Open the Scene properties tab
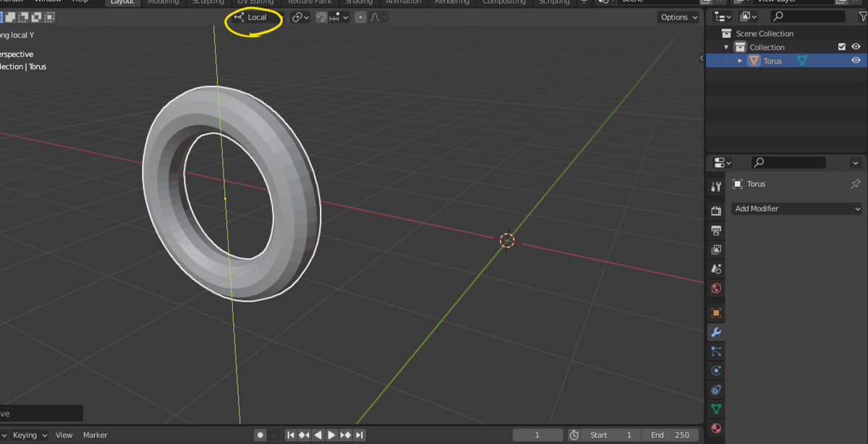Screen dimensions: 868x444 tap(716, 268)
